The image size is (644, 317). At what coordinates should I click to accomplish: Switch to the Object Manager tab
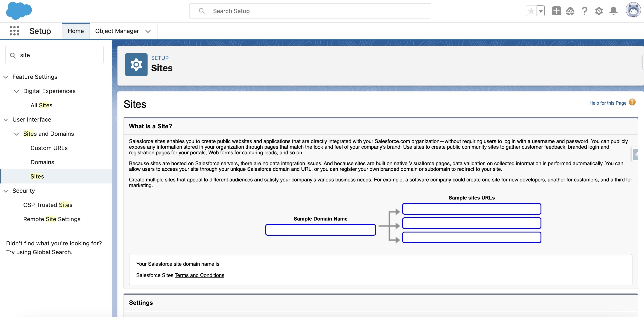pos(117,31)
